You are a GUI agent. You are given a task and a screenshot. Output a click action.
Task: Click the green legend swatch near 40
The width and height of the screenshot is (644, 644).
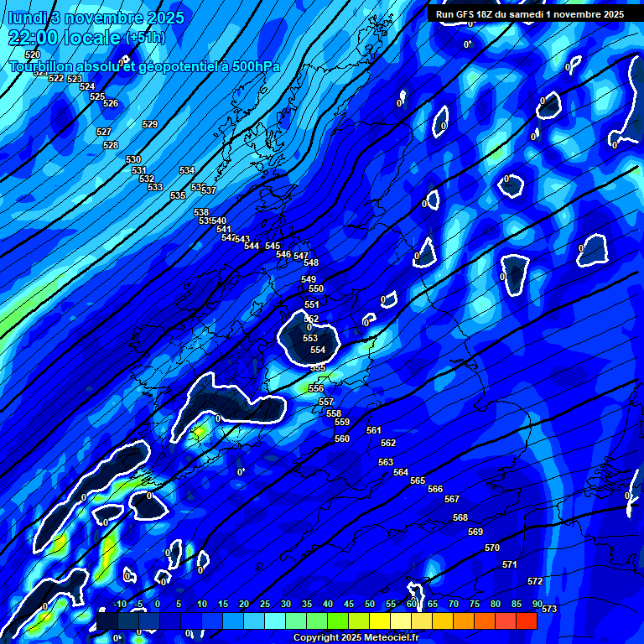[337, 621]
